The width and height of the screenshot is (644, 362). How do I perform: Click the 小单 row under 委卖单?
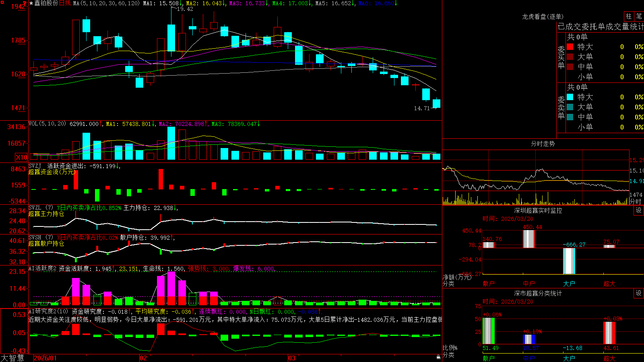pos(605,127)
